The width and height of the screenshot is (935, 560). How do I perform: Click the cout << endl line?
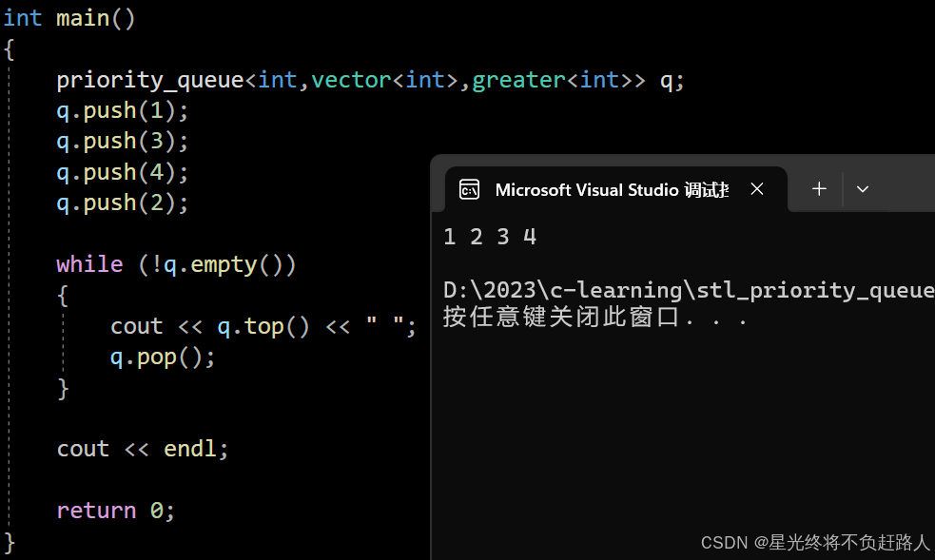141,448
